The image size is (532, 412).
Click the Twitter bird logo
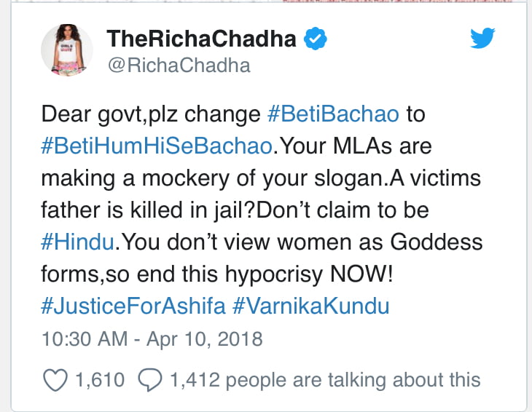(x=482, y=38)
